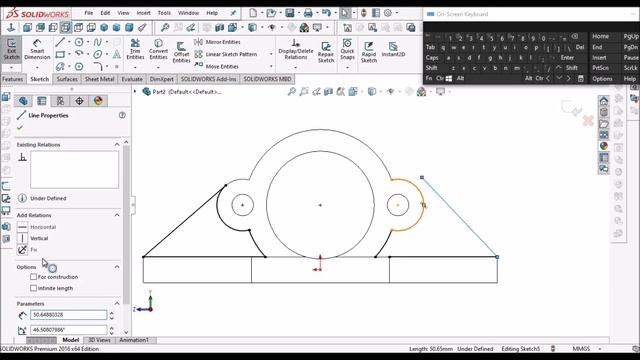This screenshot has height=360, width=640.
Task: Expand the Part2 flyout tree arrow
Action: (x=135, y=91)
